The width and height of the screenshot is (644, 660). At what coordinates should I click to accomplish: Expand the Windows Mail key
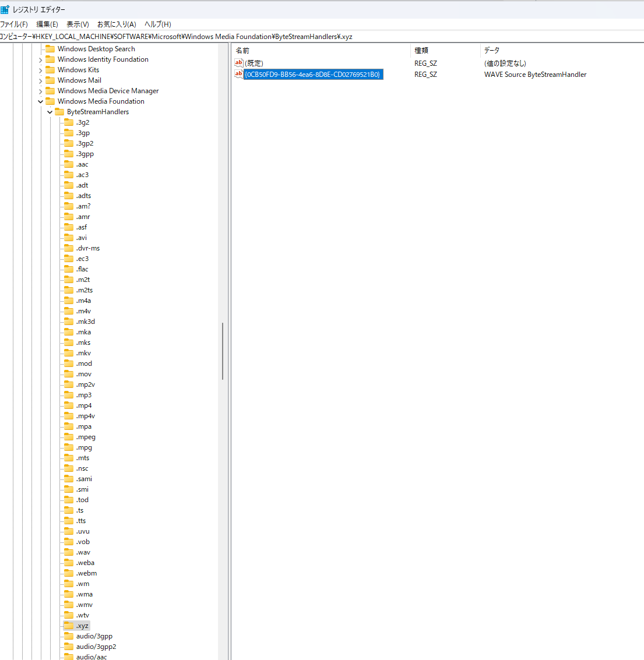40,81
